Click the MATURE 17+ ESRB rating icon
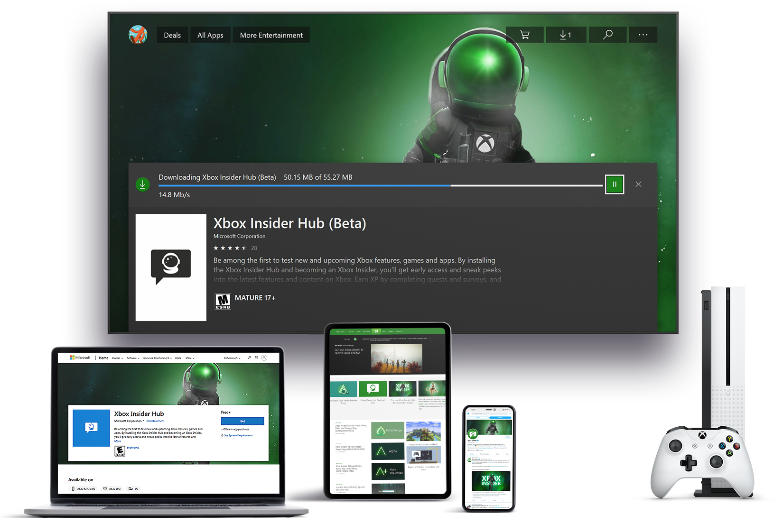The image size is (783, 532). pos(223,301)
